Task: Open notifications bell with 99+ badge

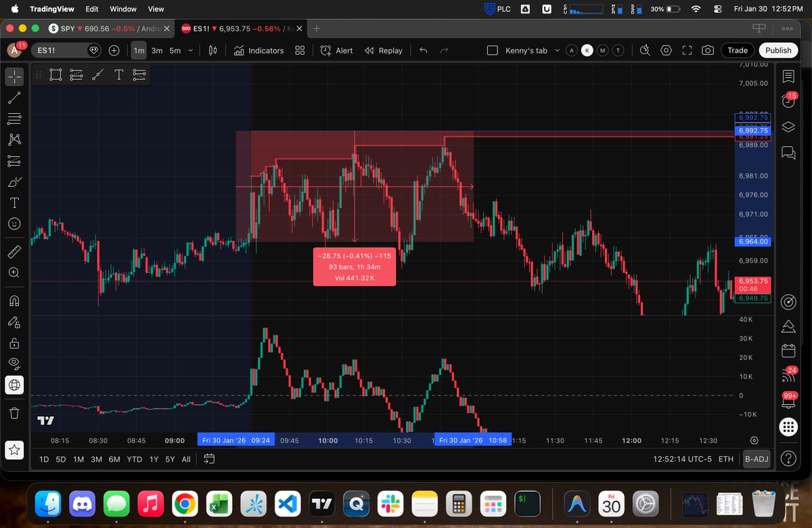Action: [x=788, y=401]
